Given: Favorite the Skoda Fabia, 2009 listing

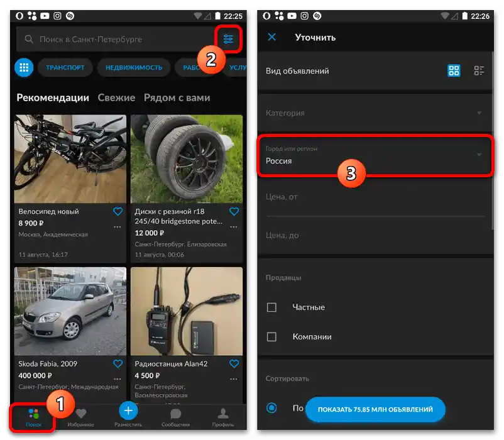Looking at the screenshot, I should click(x=118, y=364).
